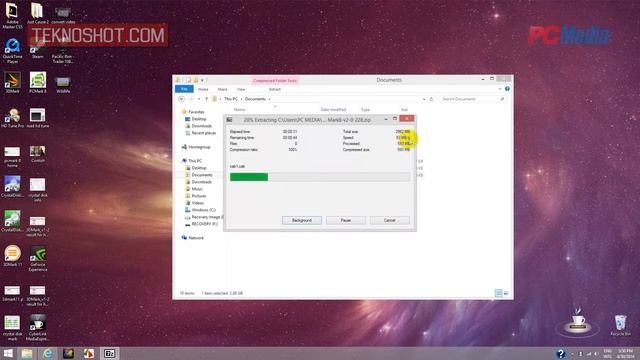The image size is (640, 360).
Task: Launch Internet Explorer from taskbar
Action: [48, 353]
